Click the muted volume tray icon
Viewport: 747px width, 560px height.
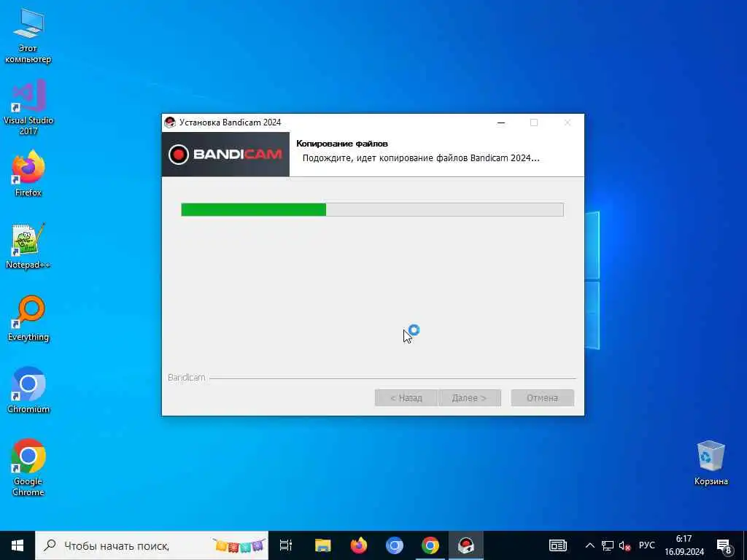624,545
